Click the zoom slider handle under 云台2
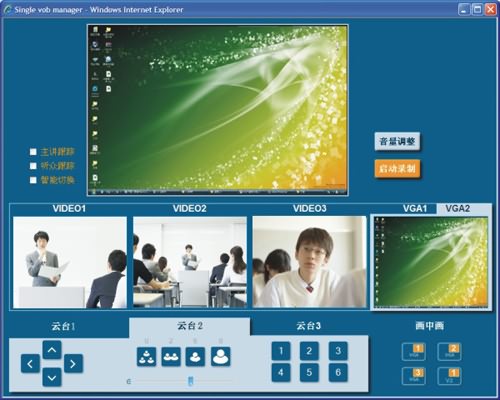 point(190,381)
